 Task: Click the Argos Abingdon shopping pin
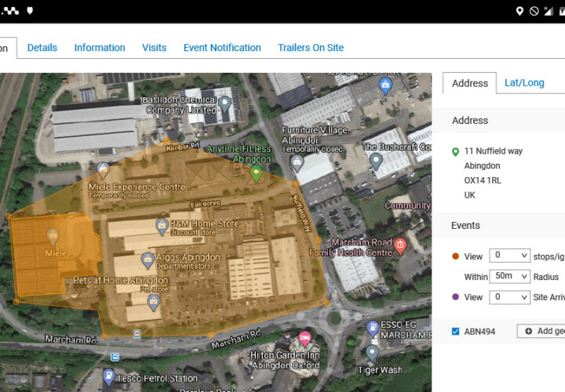pos(148,260)
